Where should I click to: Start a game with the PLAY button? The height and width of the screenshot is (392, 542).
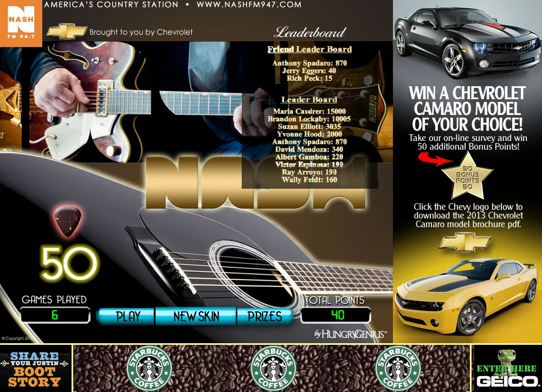click(127, 316)
